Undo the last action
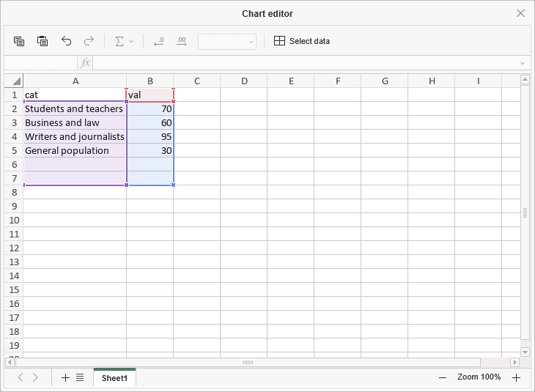 coord(66,41)
